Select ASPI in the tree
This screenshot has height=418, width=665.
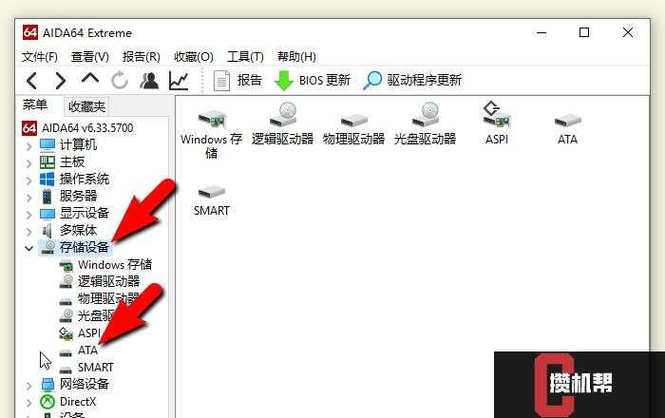coord(79,333)
